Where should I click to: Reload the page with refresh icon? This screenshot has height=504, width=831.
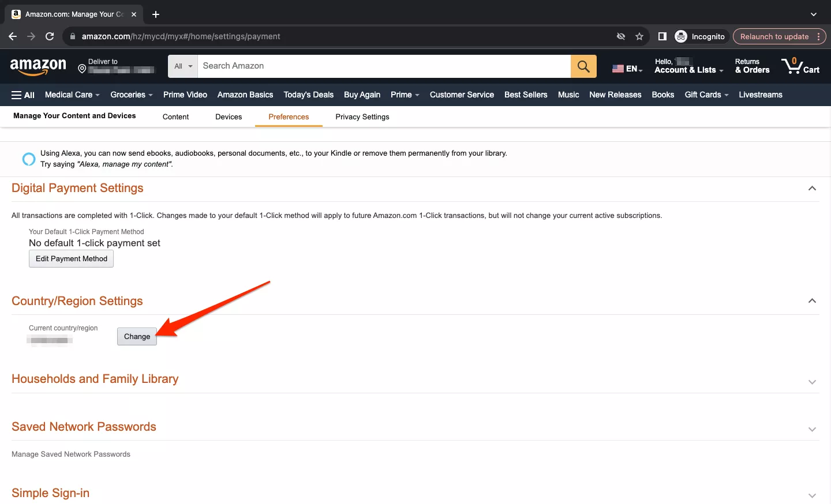coord(50,36)
